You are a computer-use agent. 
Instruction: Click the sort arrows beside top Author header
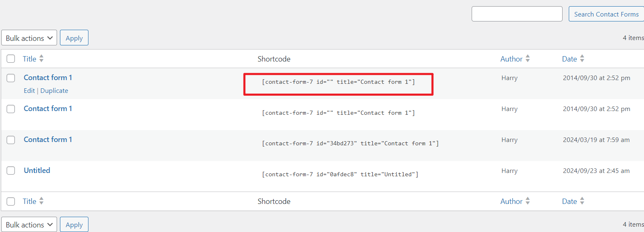(527, 59)
